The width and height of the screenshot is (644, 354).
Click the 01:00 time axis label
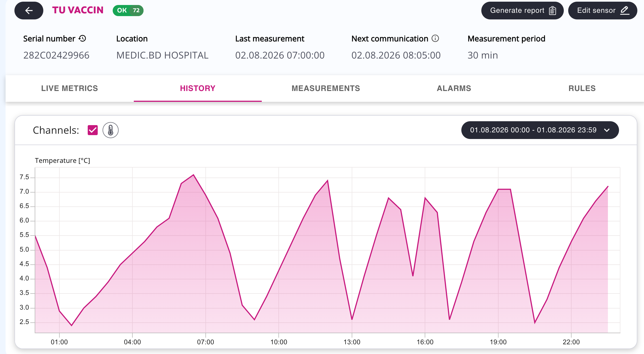[x=59, y=342]
